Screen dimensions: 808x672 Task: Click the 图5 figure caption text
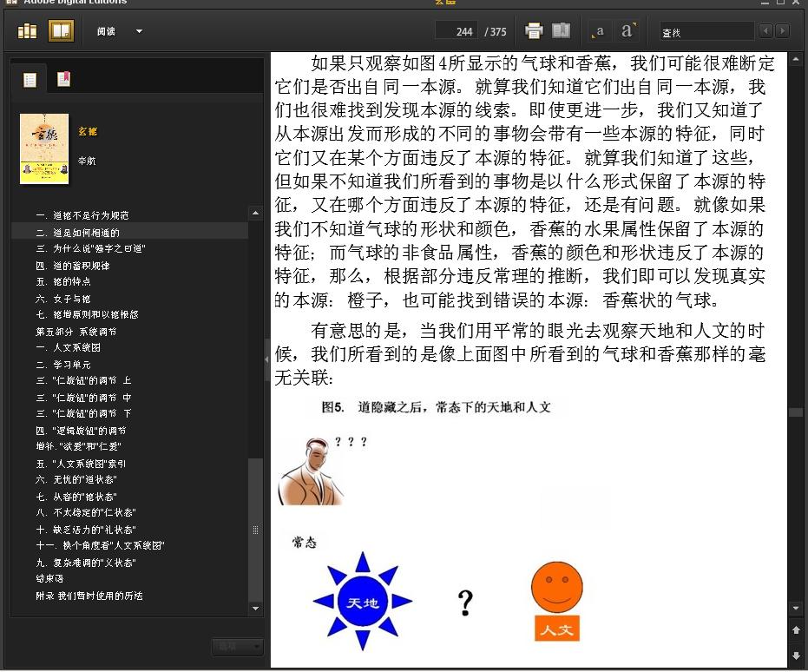pyautogui.click(x=436, y=407)
